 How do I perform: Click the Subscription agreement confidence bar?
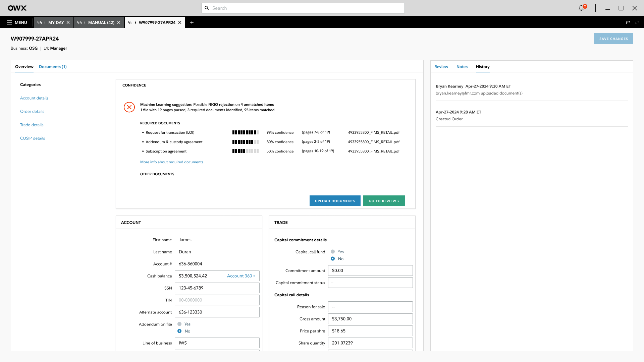pyautogui.click(x=246, y=151)
